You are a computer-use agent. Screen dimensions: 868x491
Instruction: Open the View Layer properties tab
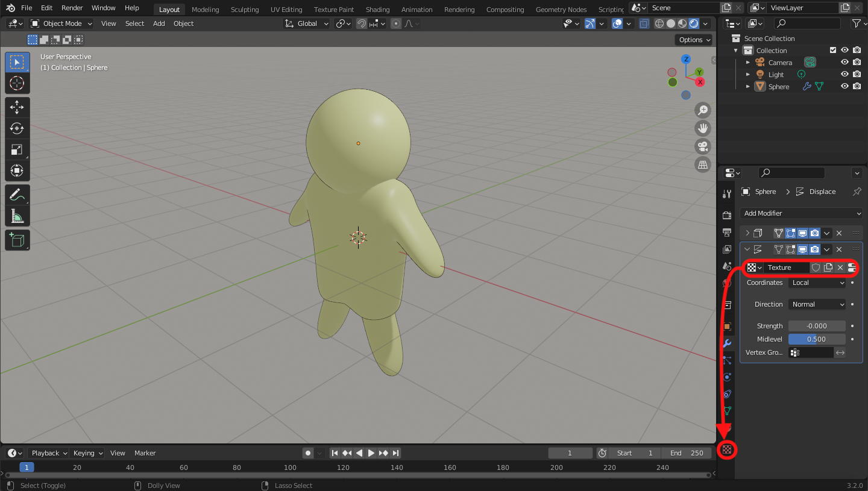728,249
